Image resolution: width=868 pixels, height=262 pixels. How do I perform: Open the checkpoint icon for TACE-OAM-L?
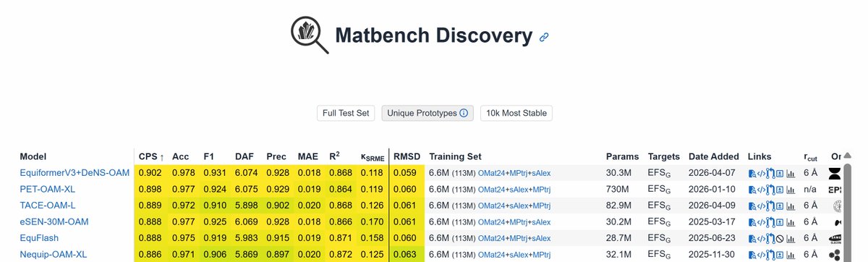780,206
